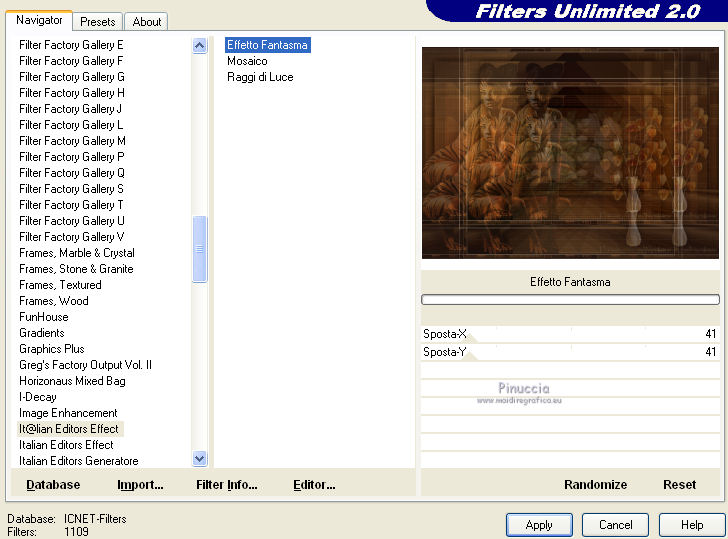Open the filter Editor
Image resolution: width=728 pixels, height=539 pixels.
pyautogui.click(x=314, y=485)
